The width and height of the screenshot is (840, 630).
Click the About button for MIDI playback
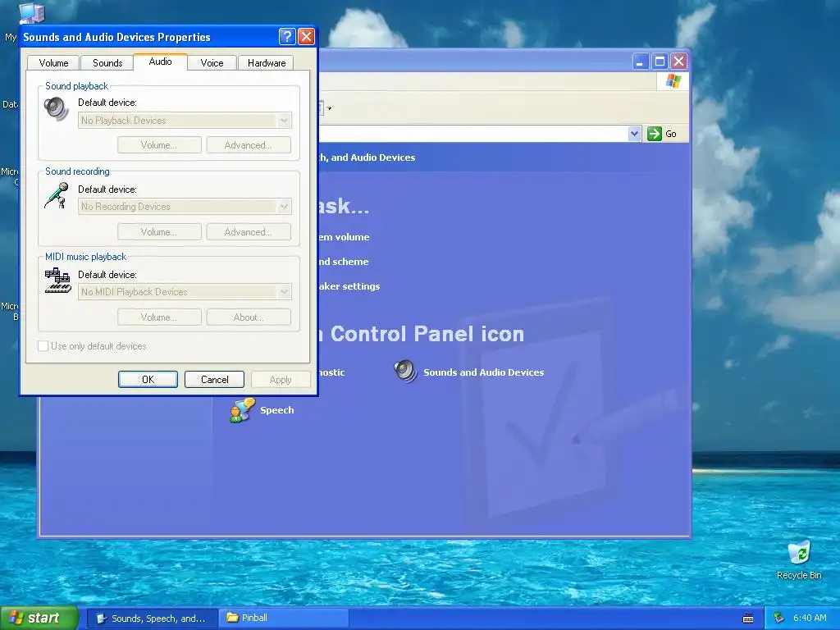249,317
